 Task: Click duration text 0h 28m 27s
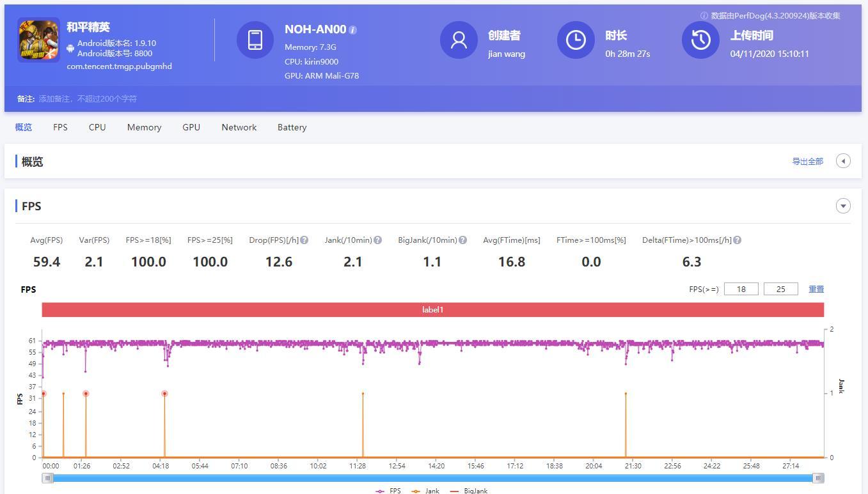coord(627,54)
